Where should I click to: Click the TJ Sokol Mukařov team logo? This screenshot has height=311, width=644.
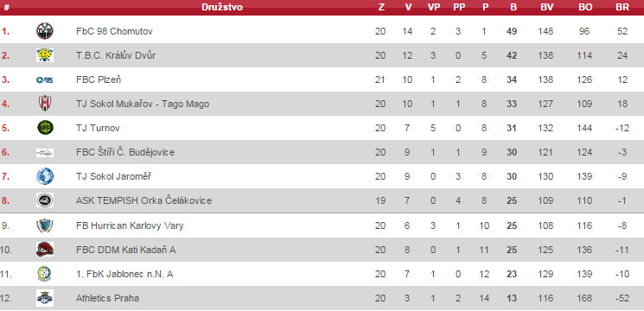(44, 104)
